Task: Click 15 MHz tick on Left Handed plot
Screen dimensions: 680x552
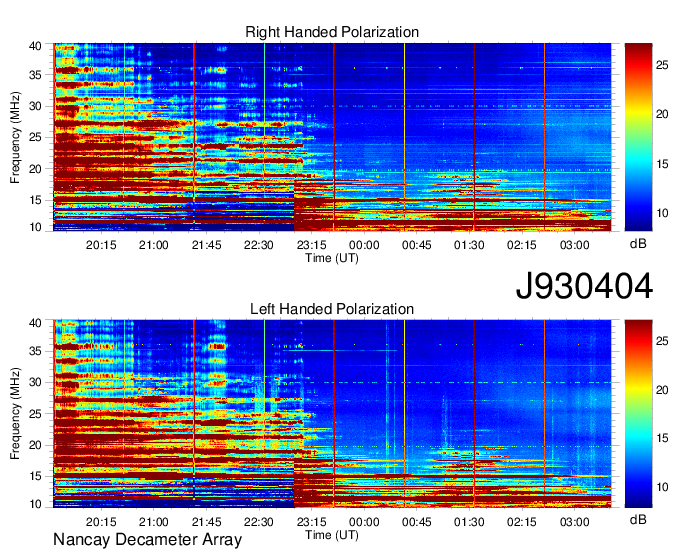Action: click(x=35, y=477)
